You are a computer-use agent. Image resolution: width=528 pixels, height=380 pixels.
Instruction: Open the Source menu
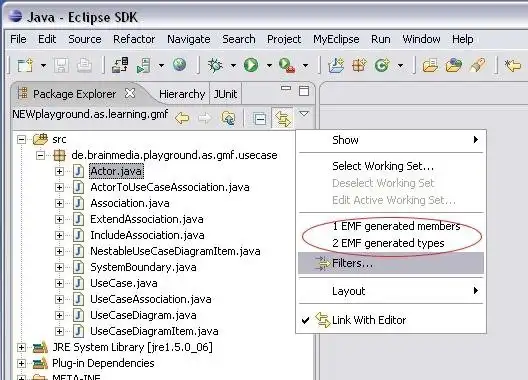(85, 39)
